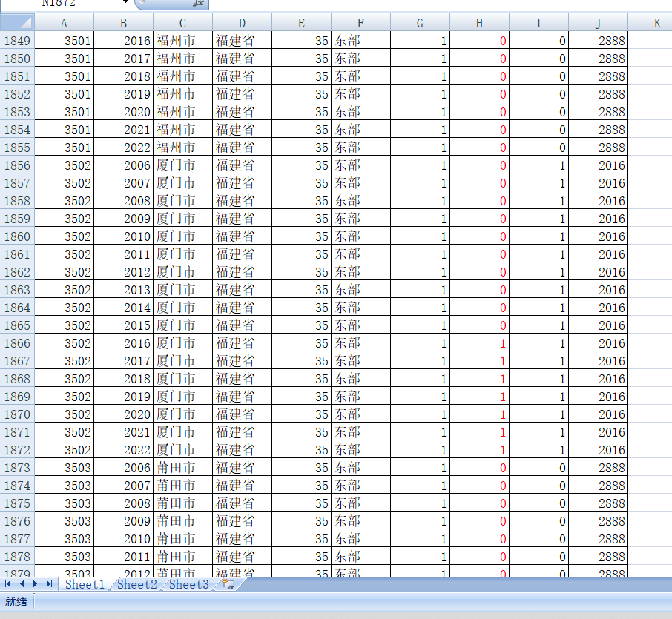Image resolution: width=672 pixels, height=619 pixels.
Task: Click 福建省 in row 1851
Action: pyautogui.click(x=242, y=76)
